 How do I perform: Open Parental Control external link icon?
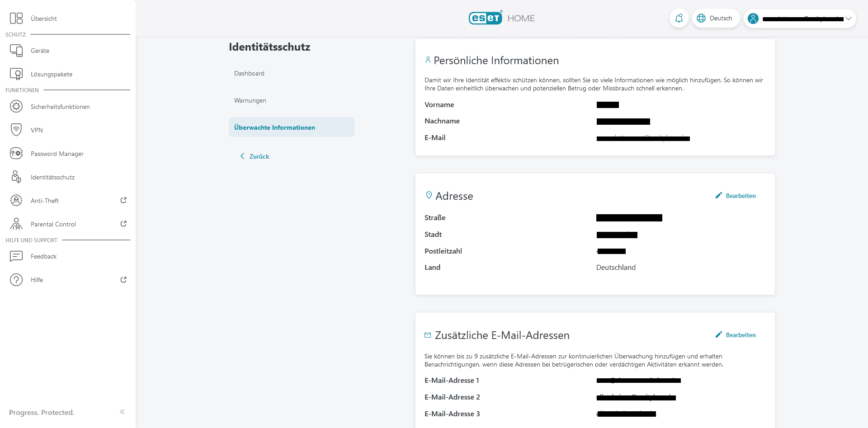(123, 224)
